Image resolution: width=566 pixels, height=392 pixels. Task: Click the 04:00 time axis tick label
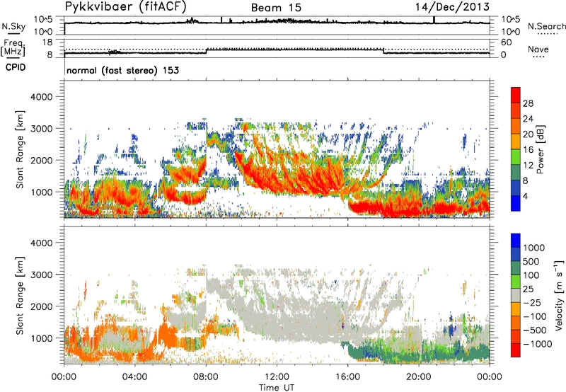point(134,377)
